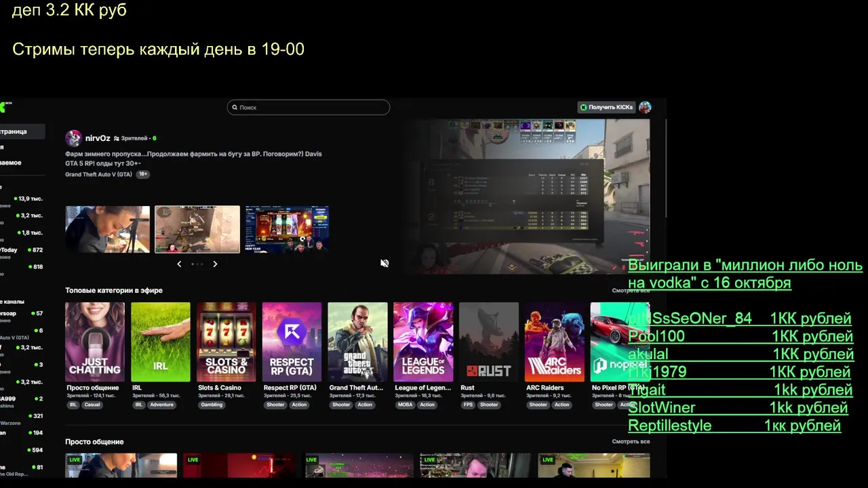Select the Casual tag under Просто общение

[x=92, y=405]
